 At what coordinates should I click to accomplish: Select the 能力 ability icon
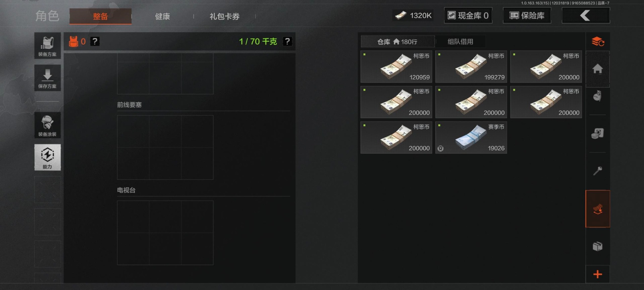tap(47, 157)
